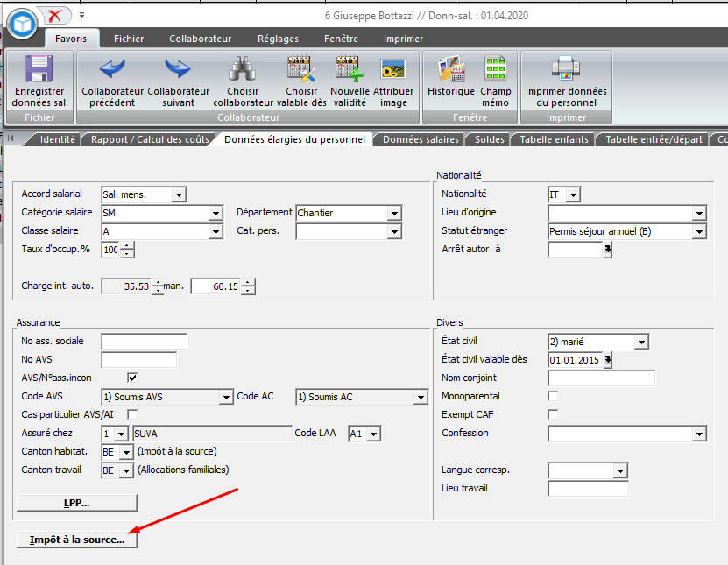Expand État civil dropdown

click(x=641, y=342)
